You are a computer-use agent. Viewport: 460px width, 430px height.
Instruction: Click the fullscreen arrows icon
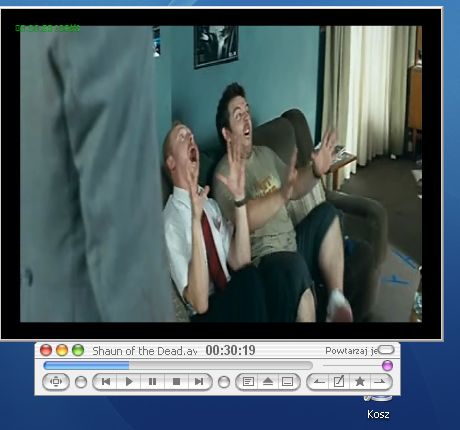(56, 382)
